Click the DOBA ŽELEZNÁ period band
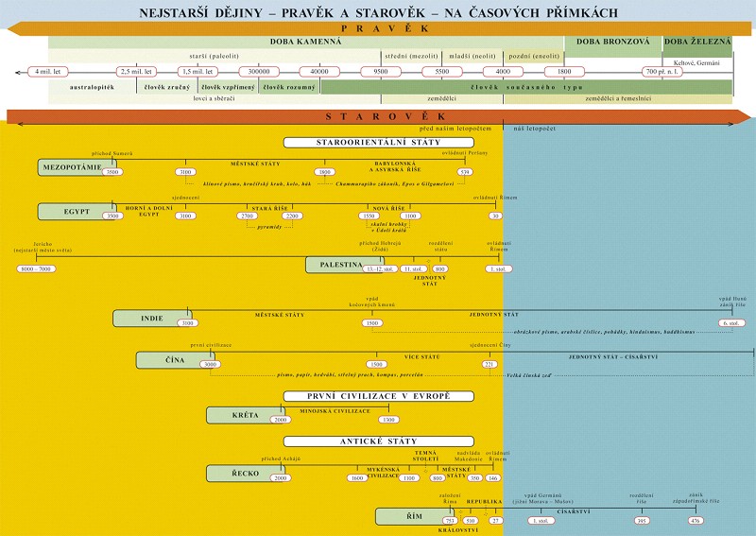Viewport: 756px width, 536px height. coord(697,46)
